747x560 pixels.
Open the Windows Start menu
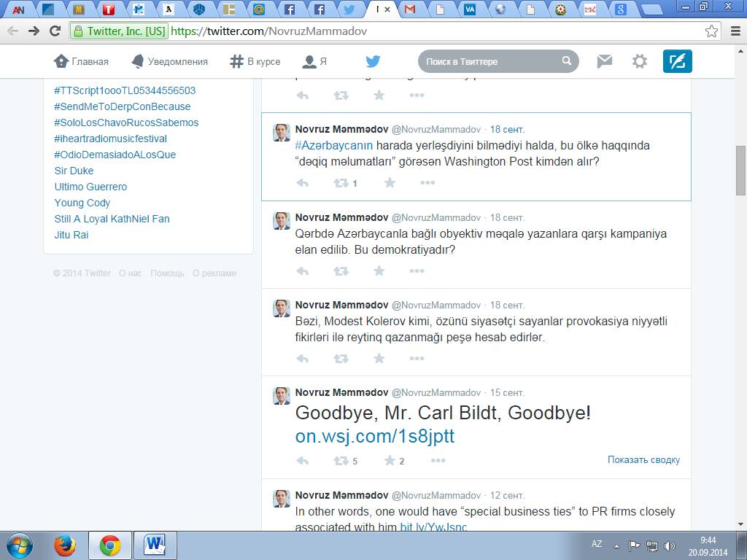20,545
